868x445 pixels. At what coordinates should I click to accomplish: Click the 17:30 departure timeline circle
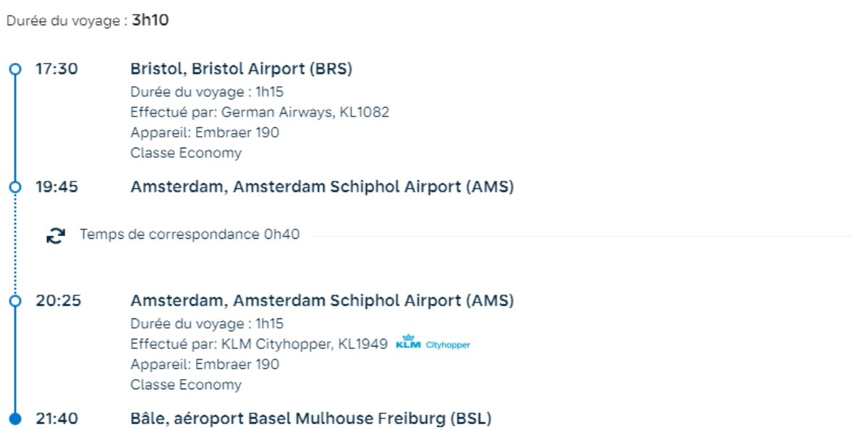(14, 69)
